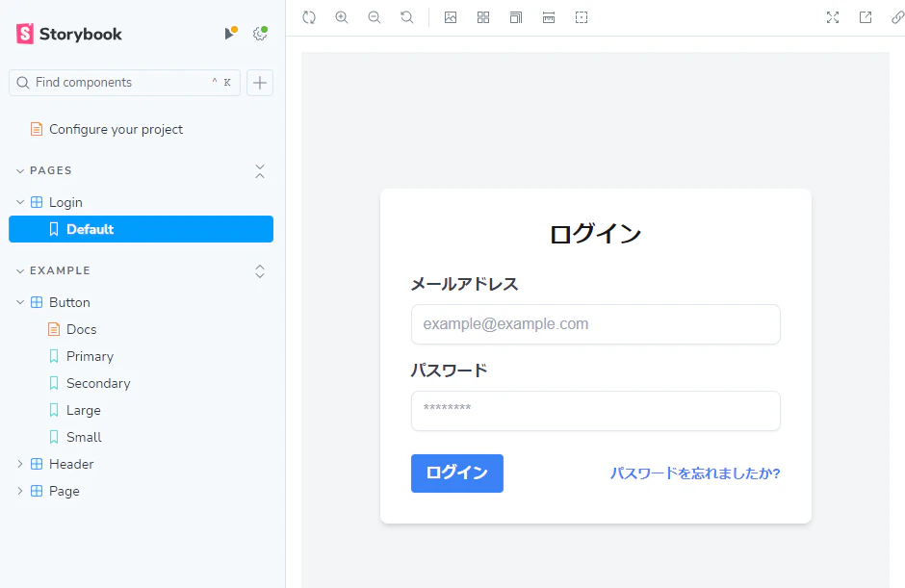Click the document icon beside Docs

pos(54,329)
